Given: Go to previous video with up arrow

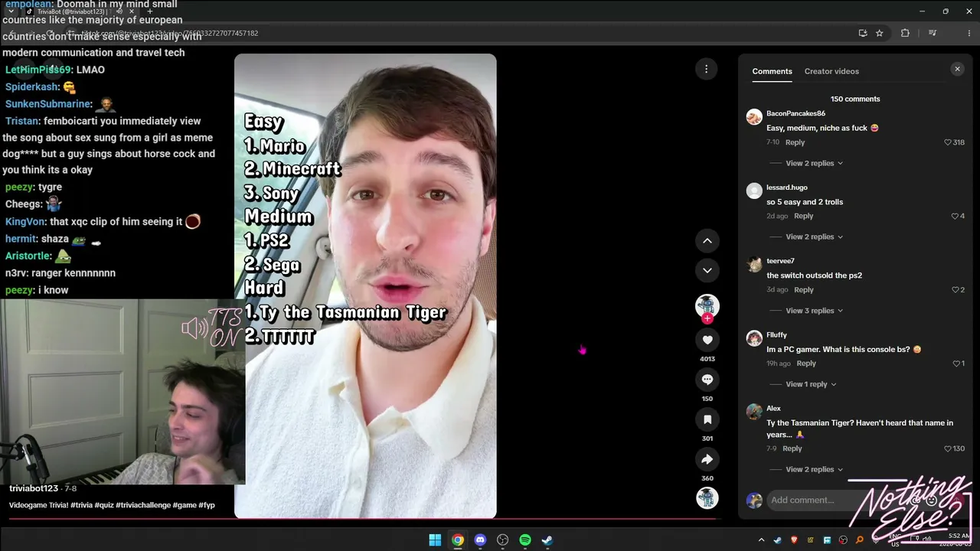Looking at the screenshot, I should (707, 240).
